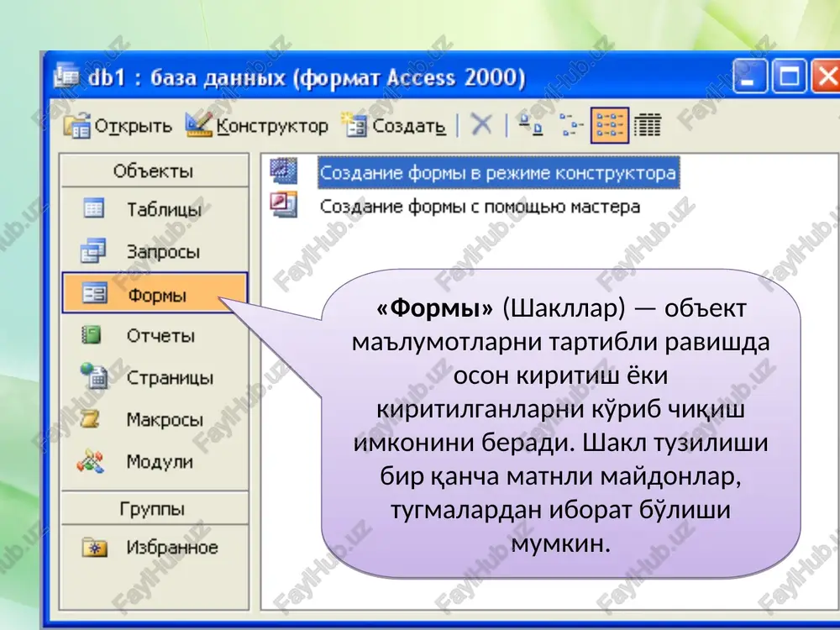
Task: Click the Группы header bar
Action: (x=155, y=508)
